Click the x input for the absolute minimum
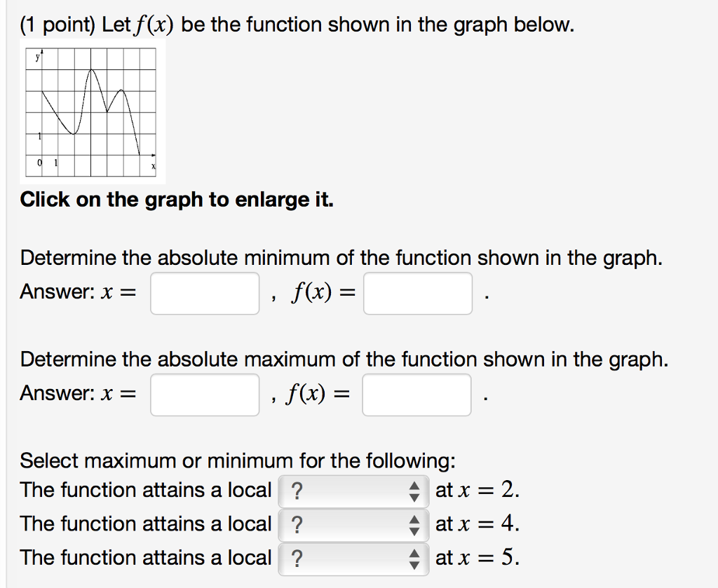The height and width of the screenshot is (588, 718). (204, 294)
